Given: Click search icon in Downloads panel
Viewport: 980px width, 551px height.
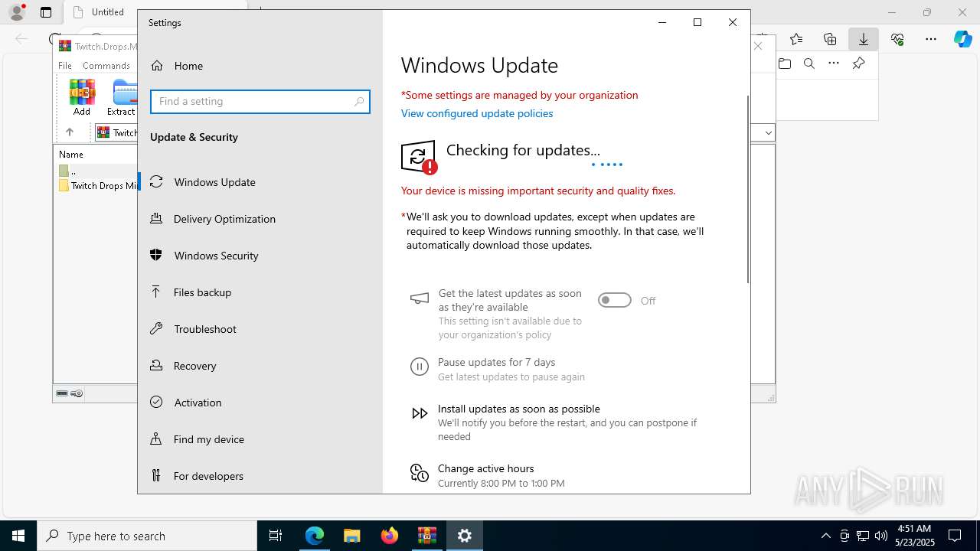Looking at the screenshot, I should tap(809, 64).
